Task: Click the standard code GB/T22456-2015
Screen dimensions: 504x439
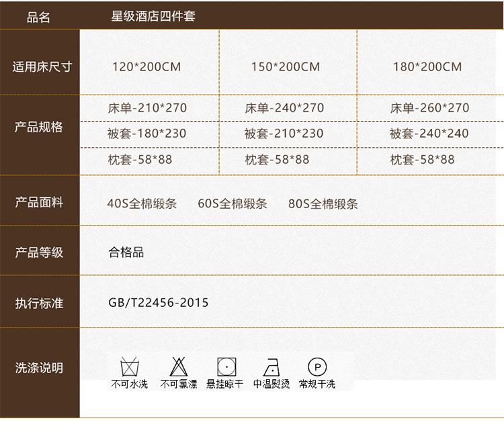Action: pyautogui.click(x=159, y=303)
